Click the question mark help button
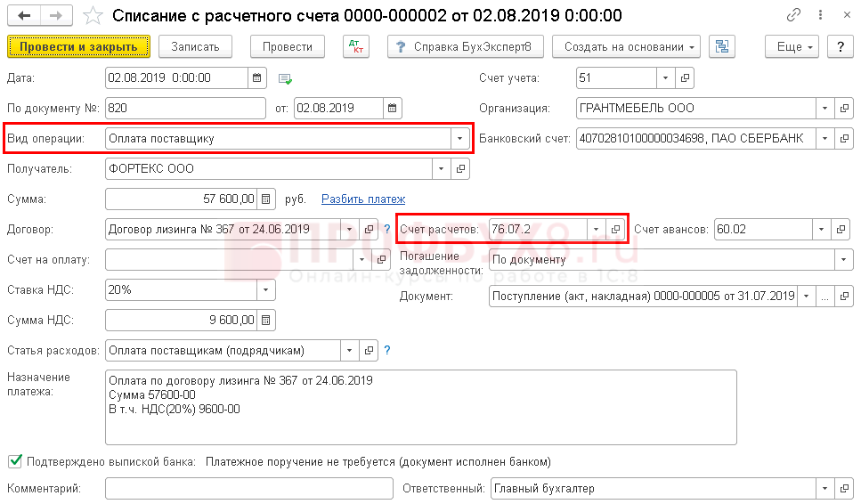Viewport: 861px width, 504px height. click(x=841, y=46)
